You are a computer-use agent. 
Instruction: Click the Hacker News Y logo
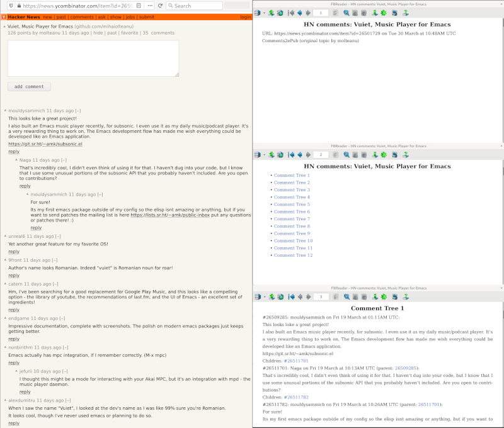click(x=4, y=17)
